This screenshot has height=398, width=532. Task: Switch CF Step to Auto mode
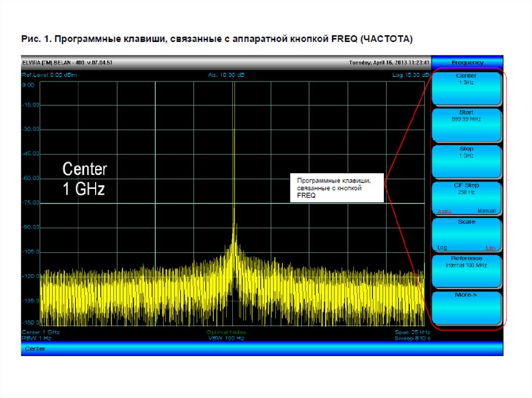[444, 211]
